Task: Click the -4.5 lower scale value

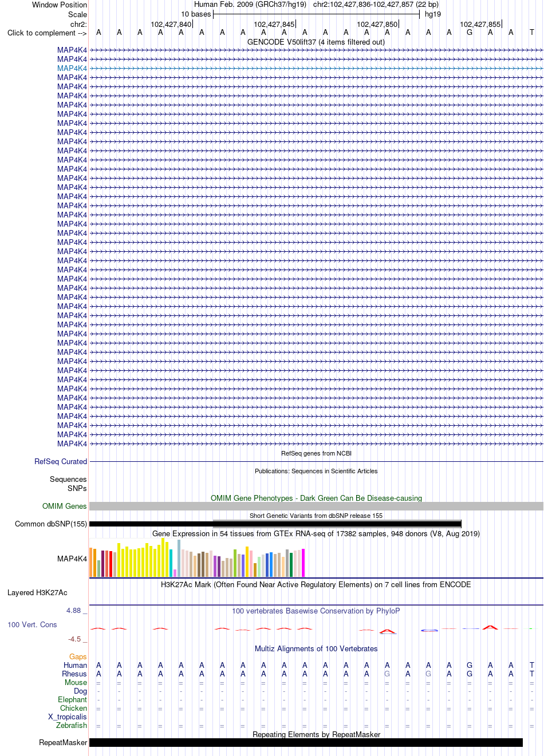Action: tap(74, 639)
